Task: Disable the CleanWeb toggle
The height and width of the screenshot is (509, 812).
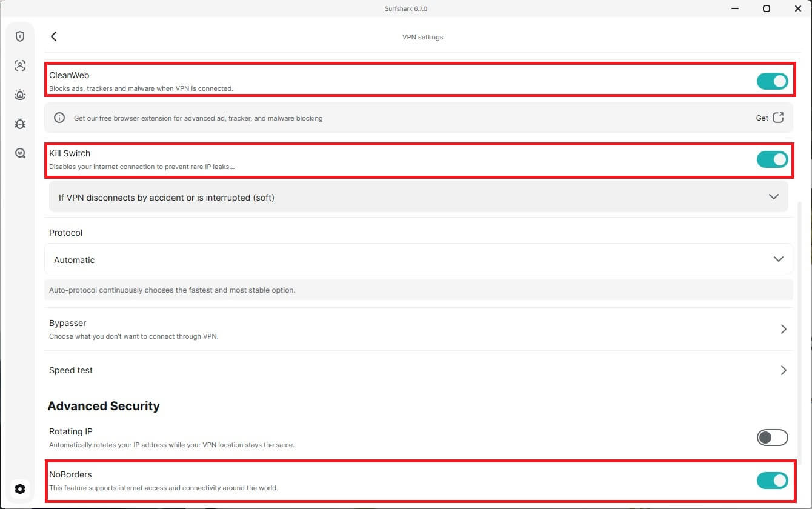Action: coord(772,81)
